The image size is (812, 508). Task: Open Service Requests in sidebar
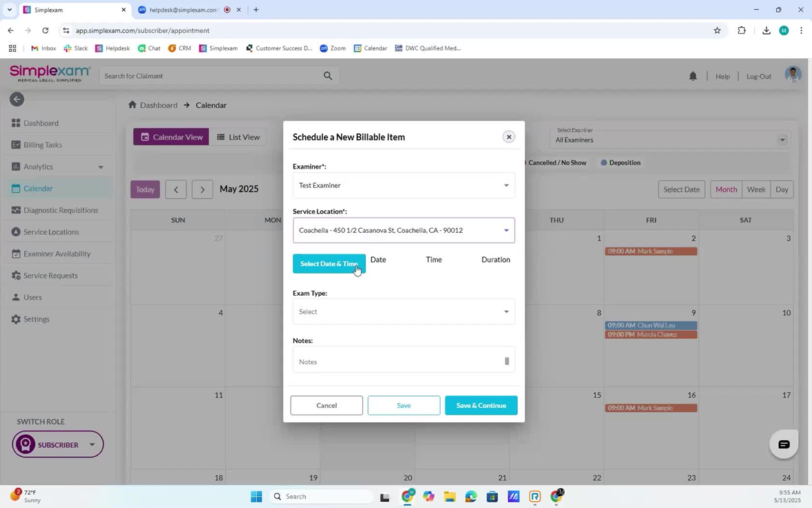click(x=44, y=275)
